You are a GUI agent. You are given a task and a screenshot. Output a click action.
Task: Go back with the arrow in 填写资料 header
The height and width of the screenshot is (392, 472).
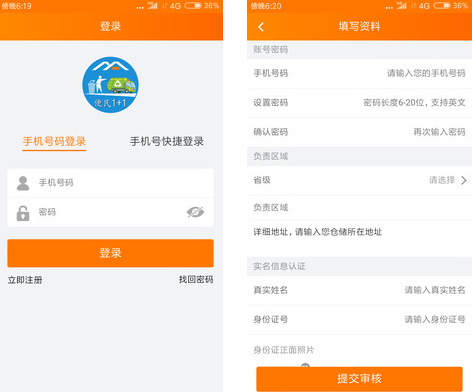point(261,27)
